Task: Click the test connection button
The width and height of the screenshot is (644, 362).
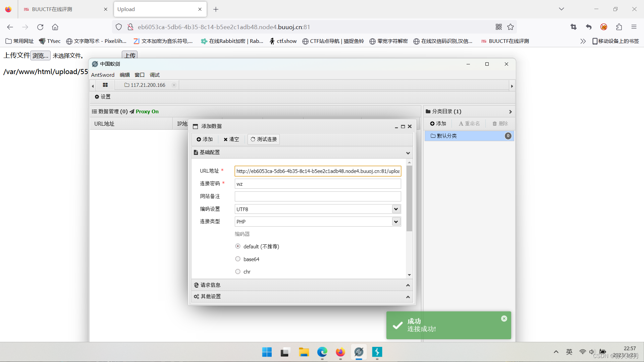Action: (264, 139)
